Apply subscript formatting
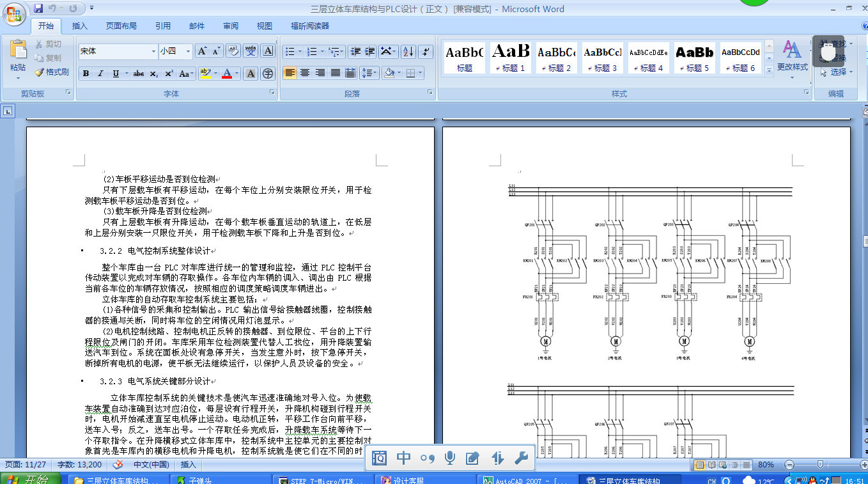Image resolution: width=868 pixels, height=484 pixels. coord(154,74)
